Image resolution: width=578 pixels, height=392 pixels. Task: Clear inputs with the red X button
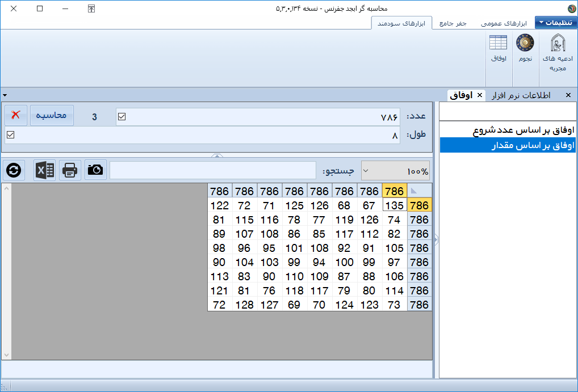[x=16, y=115]
